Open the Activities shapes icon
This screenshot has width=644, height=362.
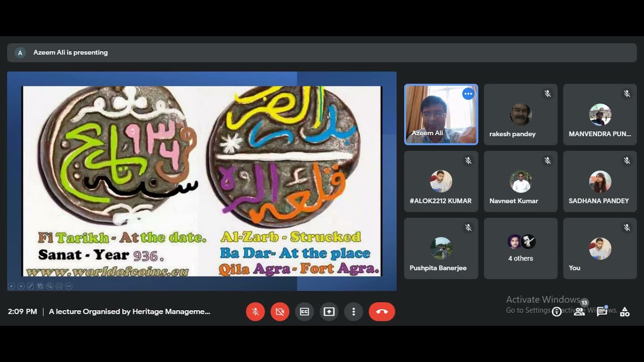625,312
